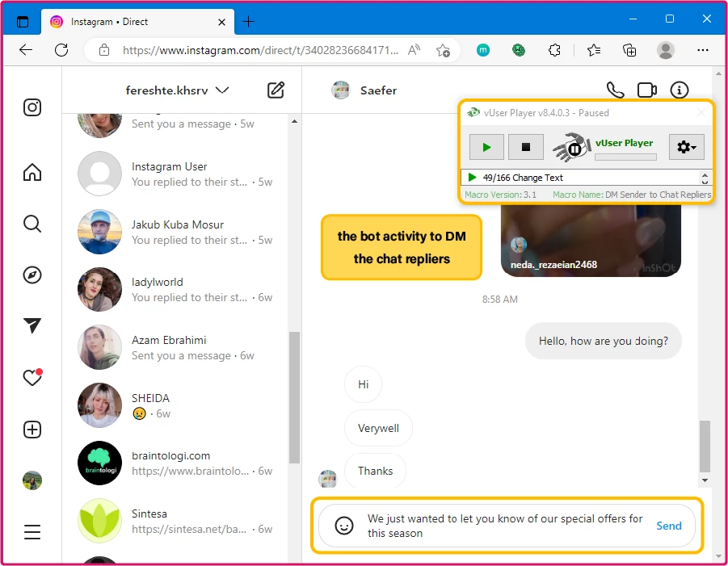Go back in browser

(26, 49)
